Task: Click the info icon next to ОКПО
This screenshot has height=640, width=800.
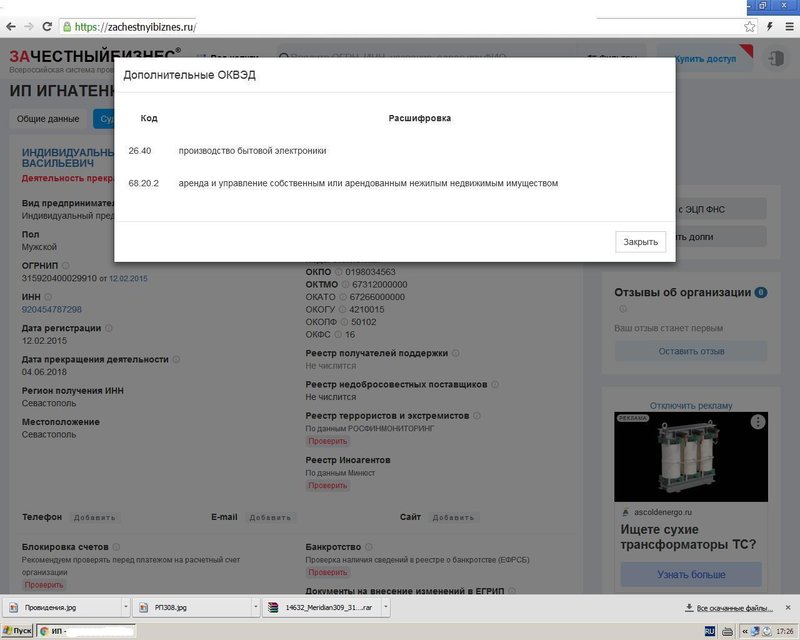Action: pos(338,272)
